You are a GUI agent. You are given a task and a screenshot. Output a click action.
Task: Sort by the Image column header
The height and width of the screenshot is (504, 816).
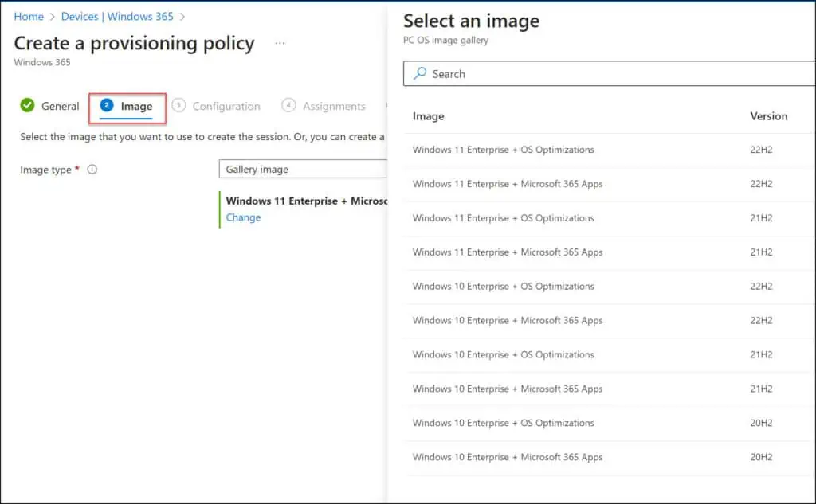click(x=428, y=116)
